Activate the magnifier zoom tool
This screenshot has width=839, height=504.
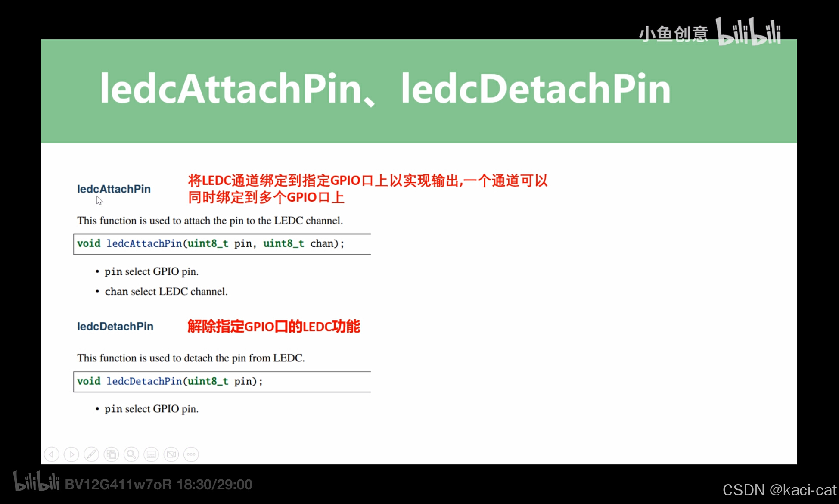tap(131, 454)
